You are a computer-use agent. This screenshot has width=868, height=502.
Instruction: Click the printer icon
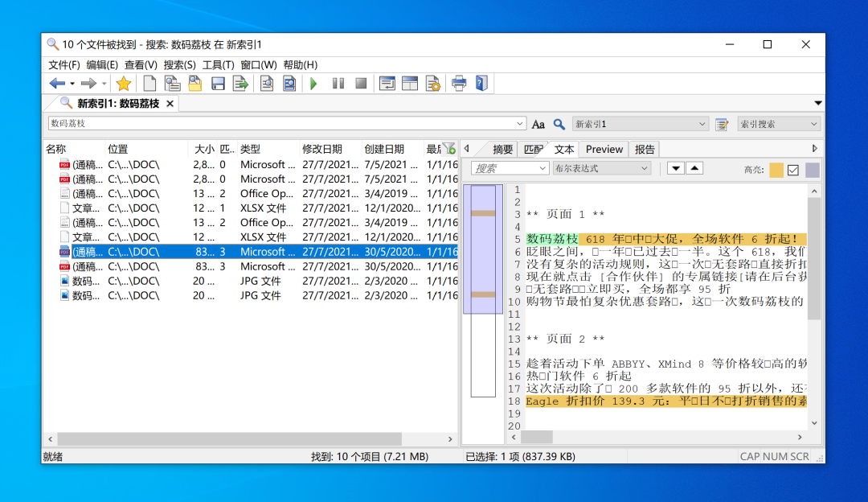tap(459, 84)
